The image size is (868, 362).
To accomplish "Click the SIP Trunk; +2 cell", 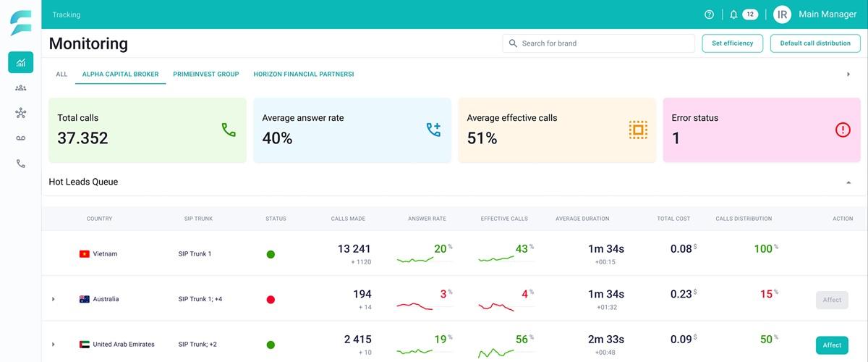I will (197, 344).
